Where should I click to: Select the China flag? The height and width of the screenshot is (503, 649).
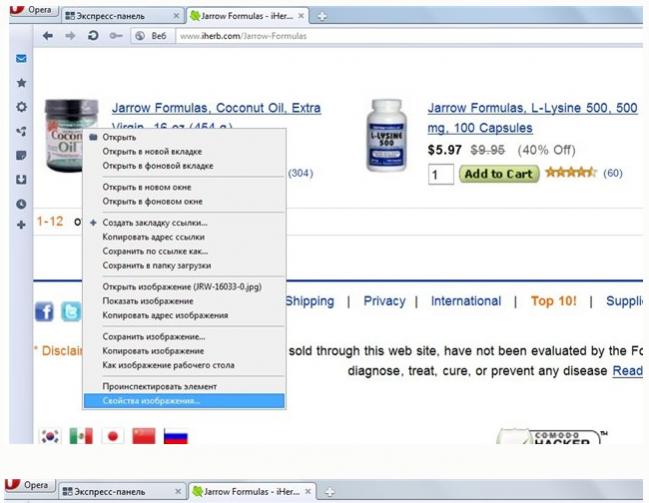(x=144, y=436)
